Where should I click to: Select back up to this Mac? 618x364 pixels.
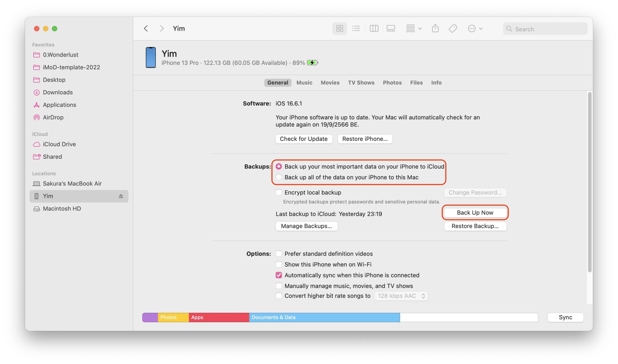tap(279, 177)
